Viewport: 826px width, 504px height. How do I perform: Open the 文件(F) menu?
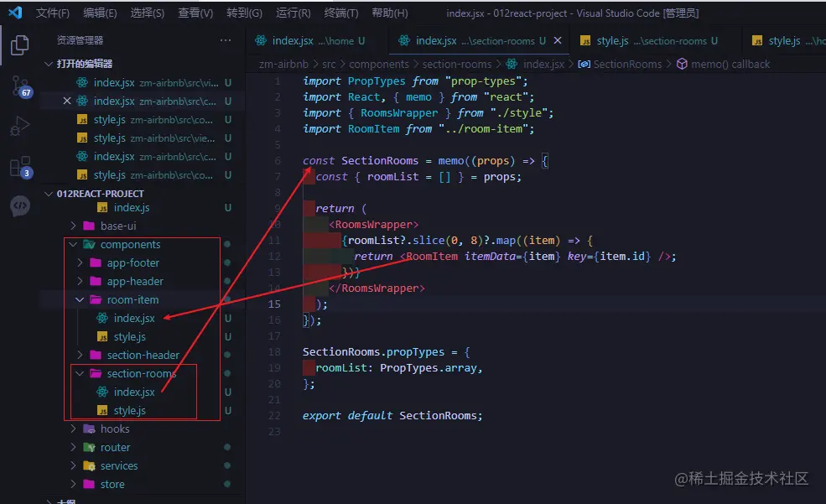pyautogui.click(x=52, y=13)
